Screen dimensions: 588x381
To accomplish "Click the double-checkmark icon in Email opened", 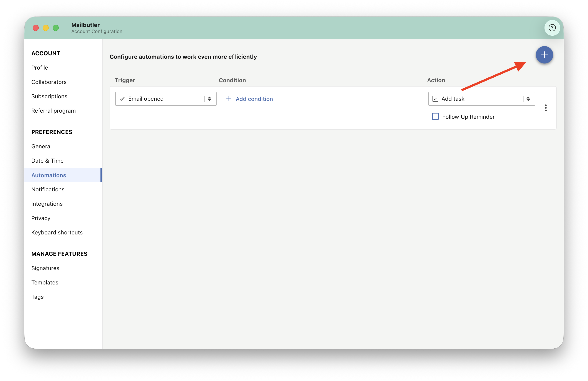I will click(122, 99).
